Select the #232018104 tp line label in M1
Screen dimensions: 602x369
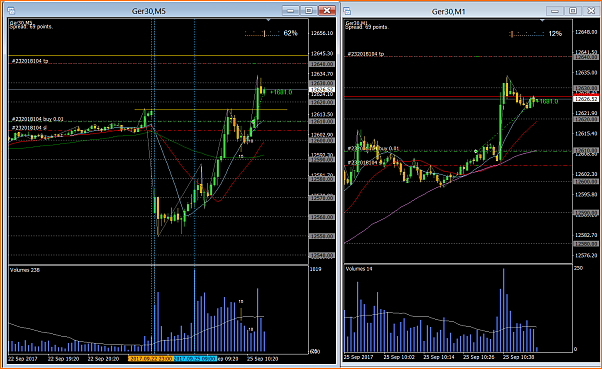point(366,54)
